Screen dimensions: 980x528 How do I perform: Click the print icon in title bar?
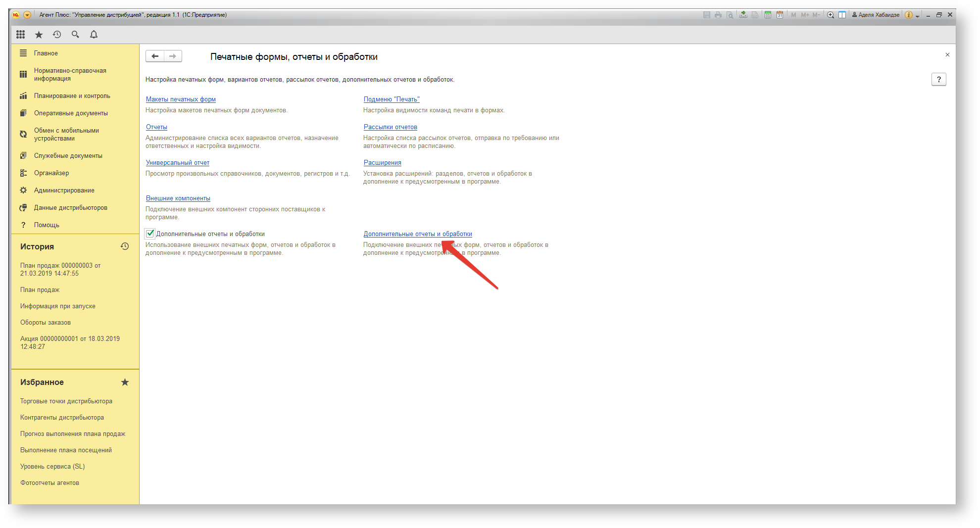[x=718, y=15]
